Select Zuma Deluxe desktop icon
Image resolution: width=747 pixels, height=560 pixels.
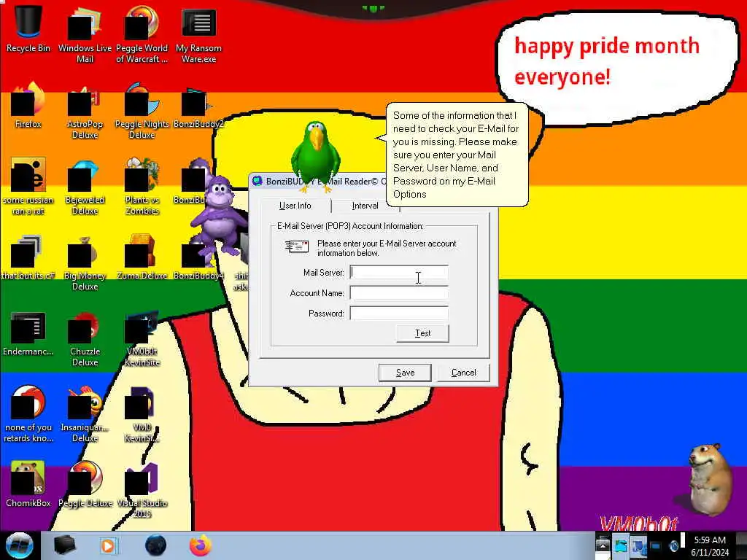(x=142, y=257)
